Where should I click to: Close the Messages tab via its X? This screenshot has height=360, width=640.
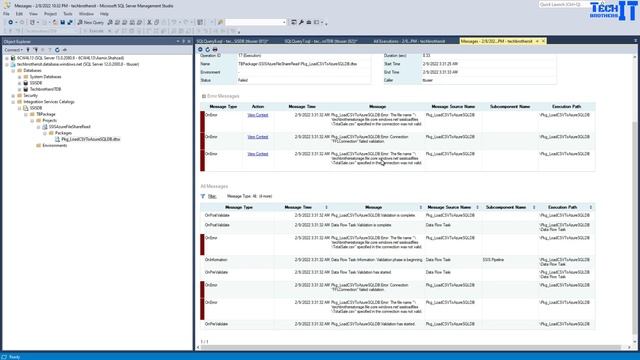(x=543, y=41)
